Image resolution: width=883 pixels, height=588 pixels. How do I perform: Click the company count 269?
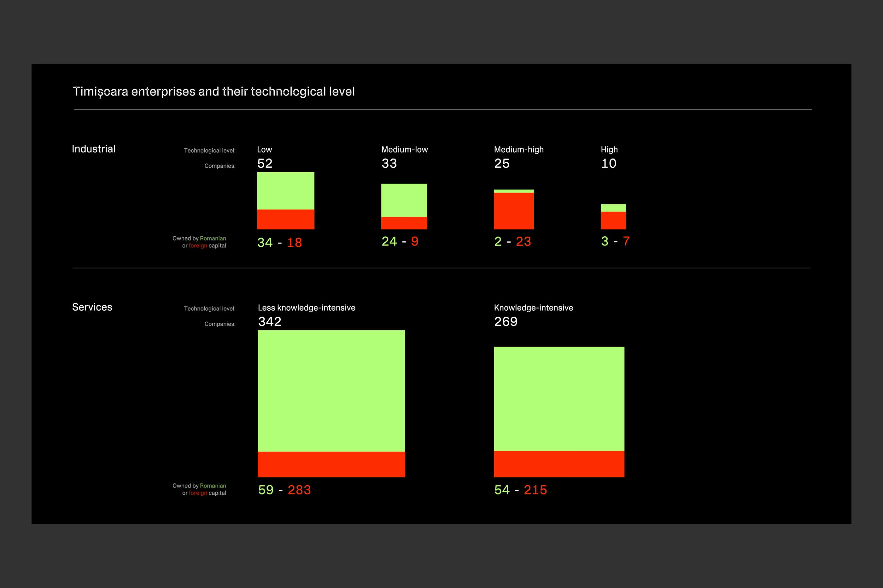point(506,321)
